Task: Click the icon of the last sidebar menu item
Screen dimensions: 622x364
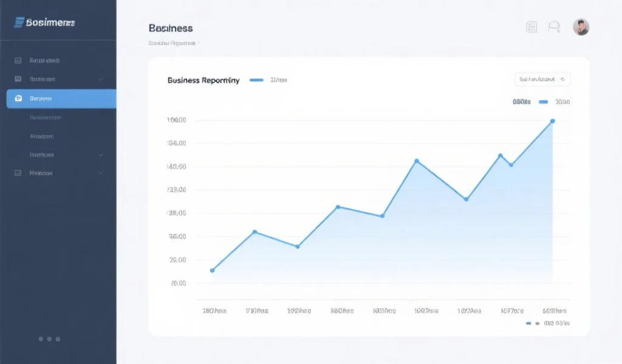Action: point(18,173)
